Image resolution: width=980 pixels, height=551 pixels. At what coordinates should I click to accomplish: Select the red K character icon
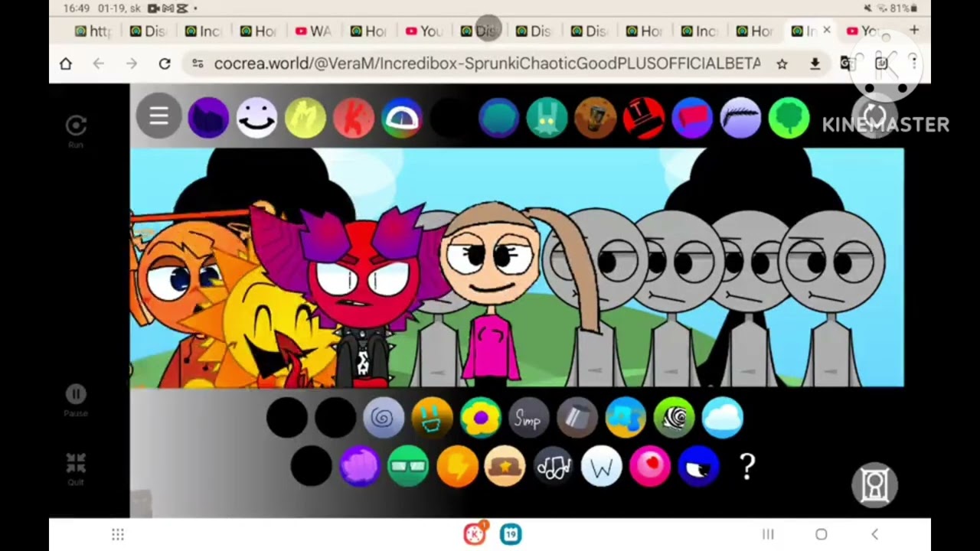pos(353,118)
